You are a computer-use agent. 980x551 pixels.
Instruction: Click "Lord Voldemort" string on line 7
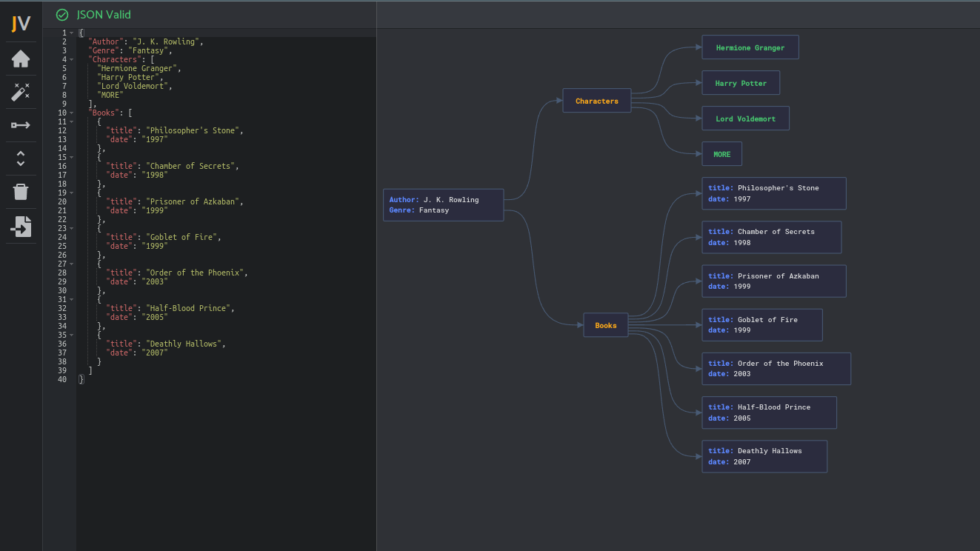[x=133, y=87]
